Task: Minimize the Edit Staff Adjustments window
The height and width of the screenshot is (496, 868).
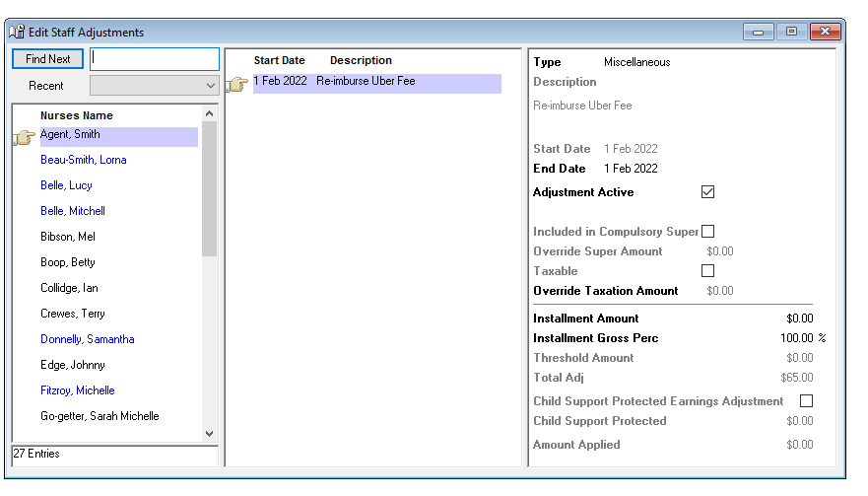Action: click(x=758, y=32)
